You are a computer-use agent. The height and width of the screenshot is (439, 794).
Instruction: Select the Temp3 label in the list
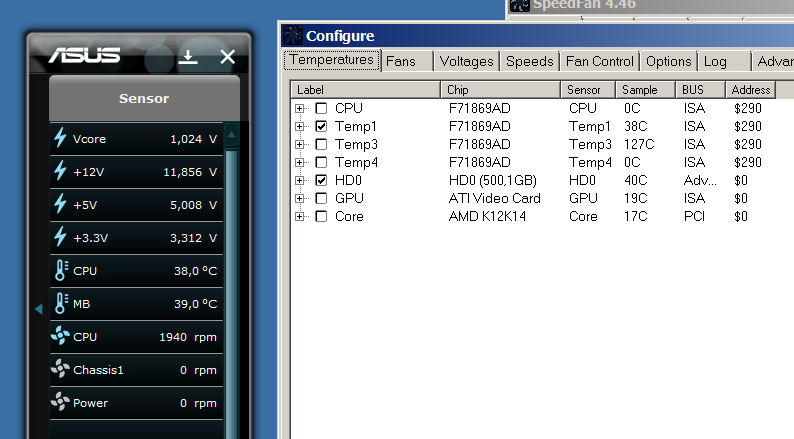click(x=356, y=144)
